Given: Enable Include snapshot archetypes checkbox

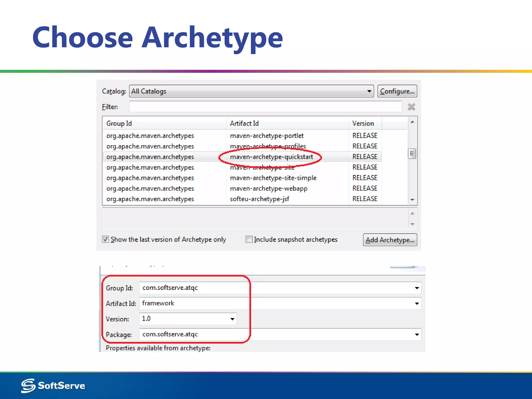Looking at the screenshot, I should [249, 239].
